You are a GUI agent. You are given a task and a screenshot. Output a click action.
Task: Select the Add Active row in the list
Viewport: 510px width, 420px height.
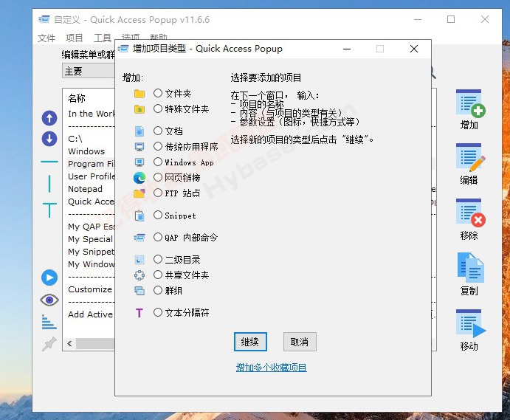pyautogui.click(x=91, y=314)
